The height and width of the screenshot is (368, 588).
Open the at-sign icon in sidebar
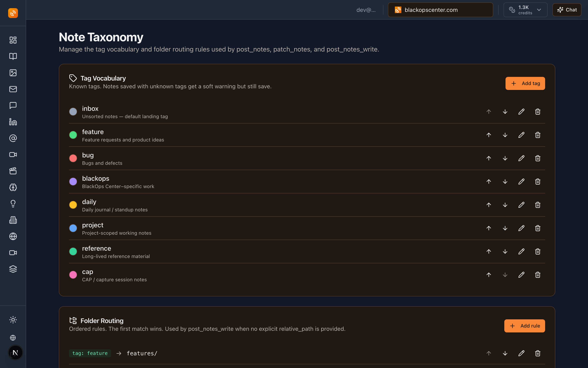click(x=13, y=138)
